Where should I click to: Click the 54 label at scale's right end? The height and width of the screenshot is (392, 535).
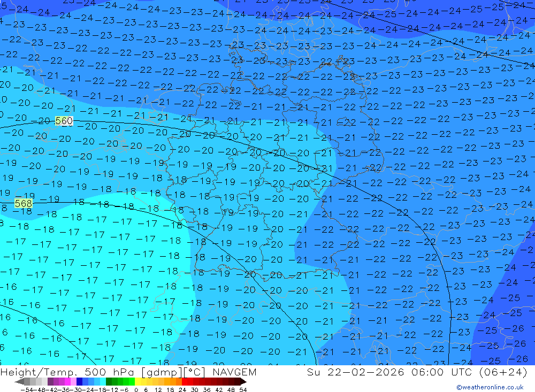243,390
